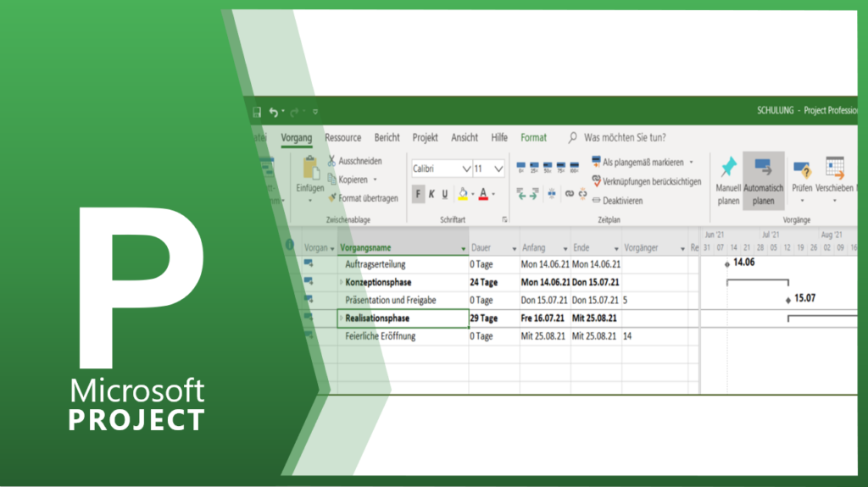Click the outdent task left arrow icon

(521, 194)
